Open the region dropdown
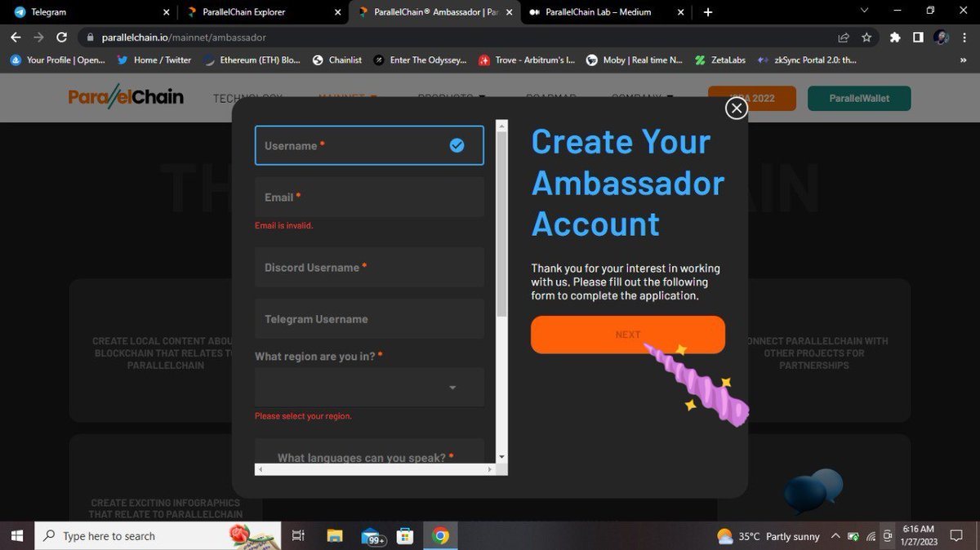 (369, 387)
